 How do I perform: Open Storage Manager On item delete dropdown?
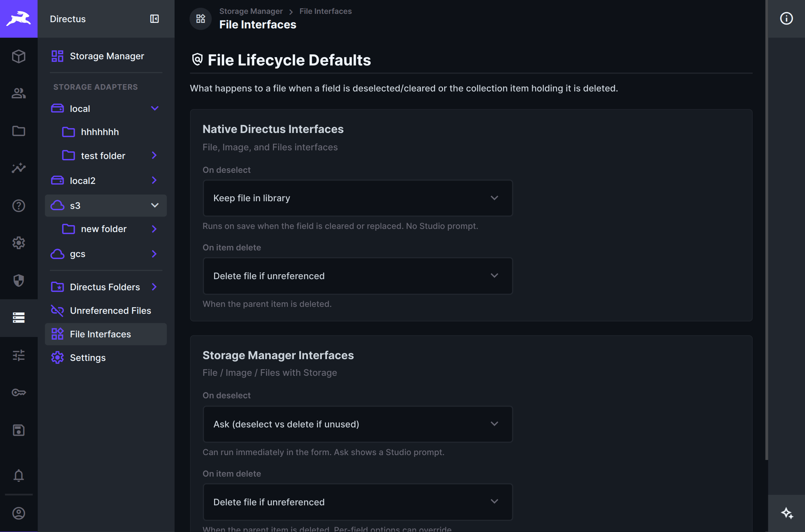coord(357,502)
